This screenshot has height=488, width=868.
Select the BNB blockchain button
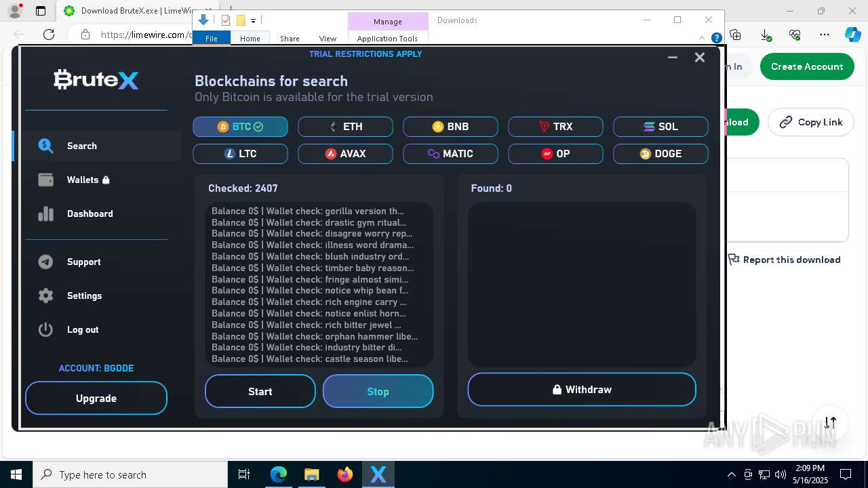tap(450, 127)
